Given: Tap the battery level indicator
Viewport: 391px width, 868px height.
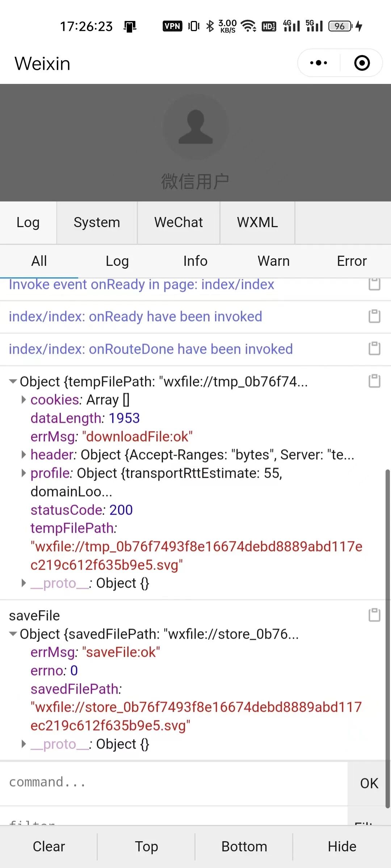Looking at the screenshot, I should click(x=340, y=26).
